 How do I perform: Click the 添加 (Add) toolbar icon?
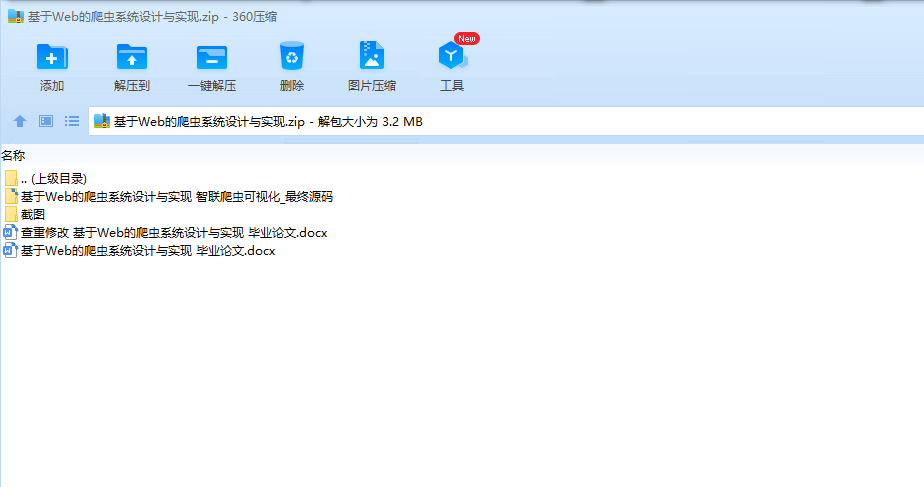pyautogui.click(x=52, y=57)
